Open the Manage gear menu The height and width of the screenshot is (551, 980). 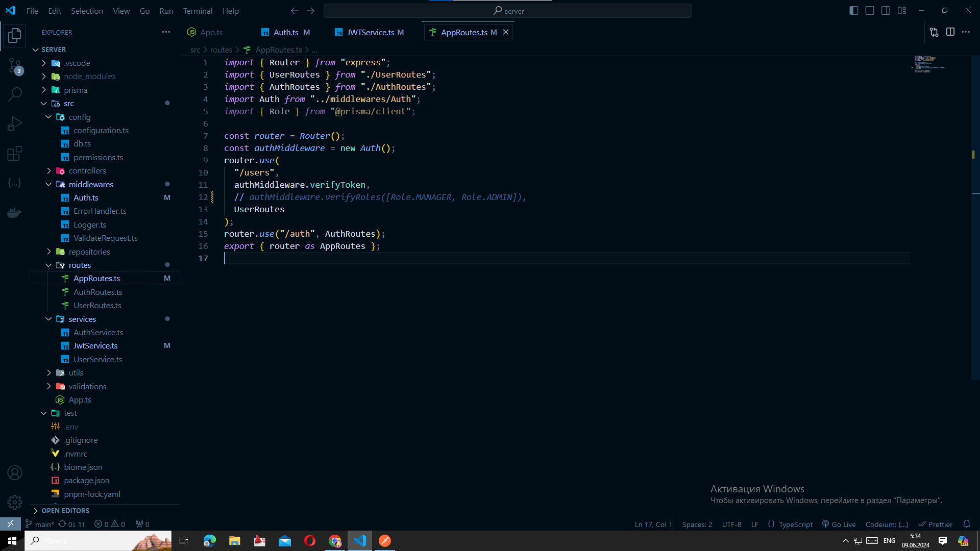[x=15, y=502]
